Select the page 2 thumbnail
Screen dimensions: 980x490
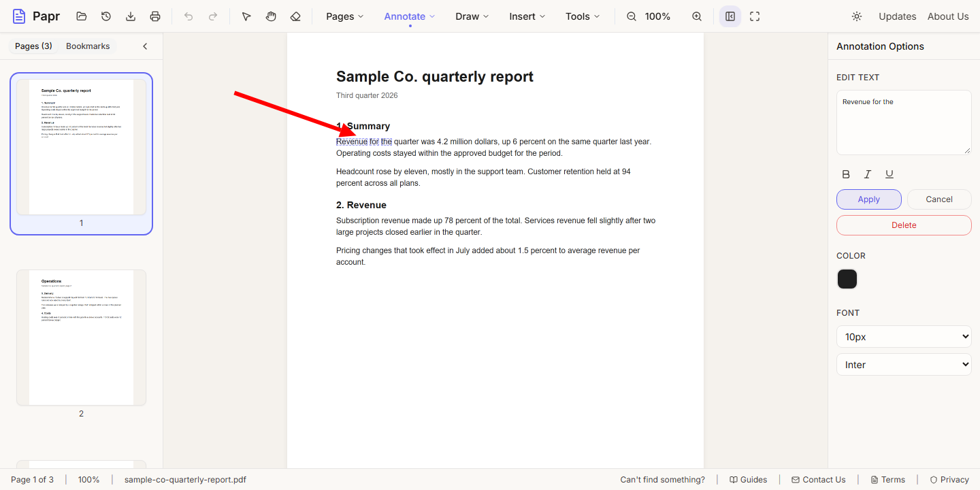[81, 338]
